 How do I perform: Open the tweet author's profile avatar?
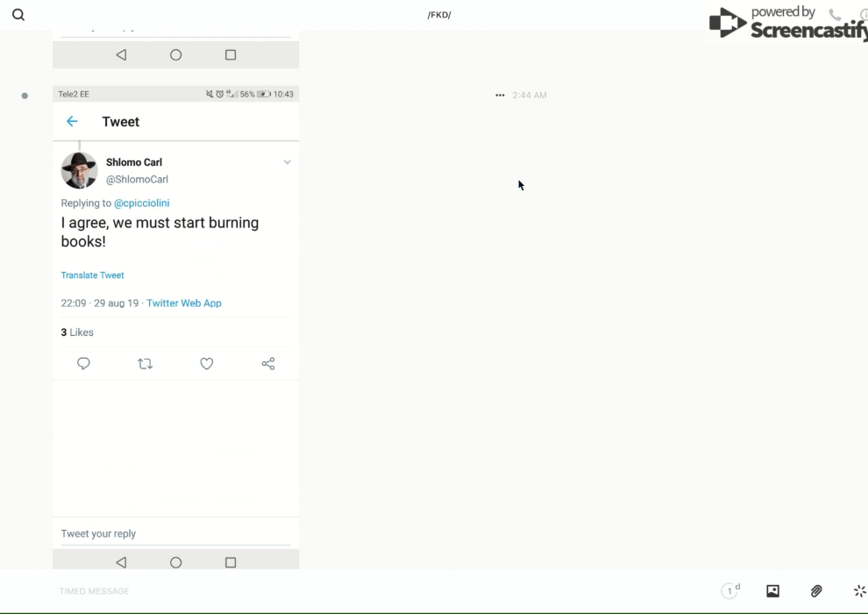pyautogui.click(x=79, y=170)
